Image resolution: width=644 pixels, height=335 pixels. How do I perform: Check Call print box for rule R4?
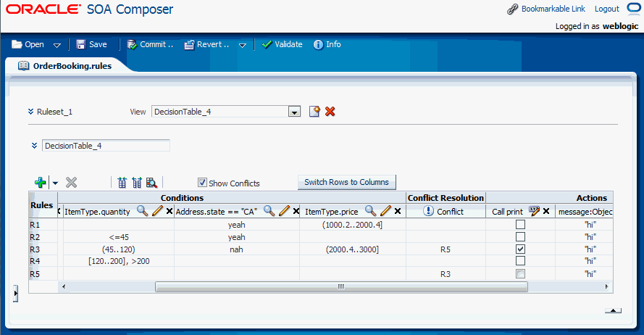tap(520, 260)
